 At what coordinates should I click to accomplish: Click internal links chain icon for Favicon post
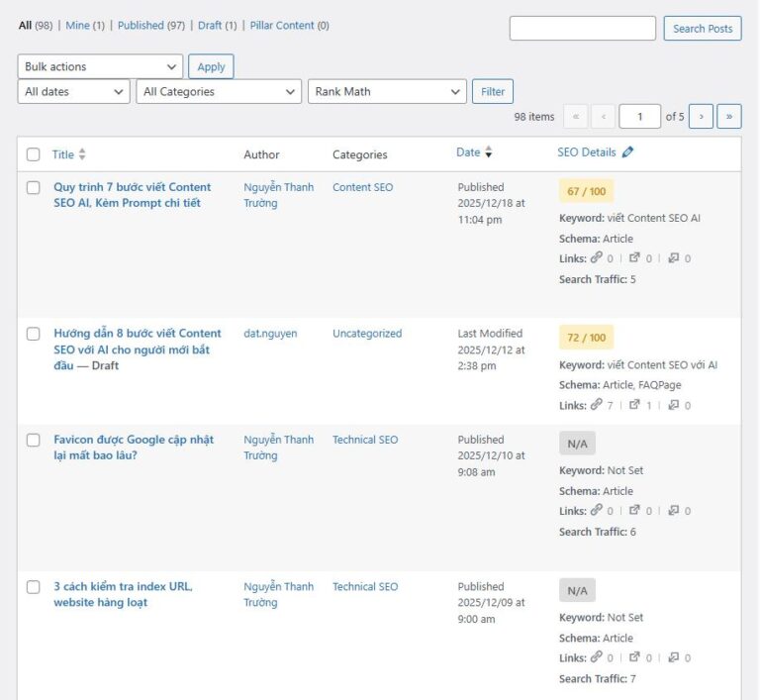pyautogui.click(x=596, y=511)
